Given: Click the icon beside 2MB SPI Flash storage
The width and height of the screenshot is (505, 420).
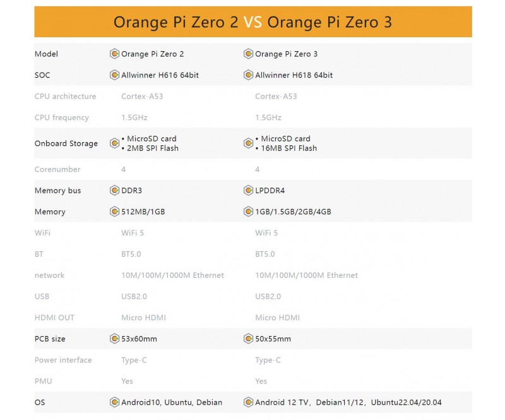Looking at the screenshot, I should [114, 143].
